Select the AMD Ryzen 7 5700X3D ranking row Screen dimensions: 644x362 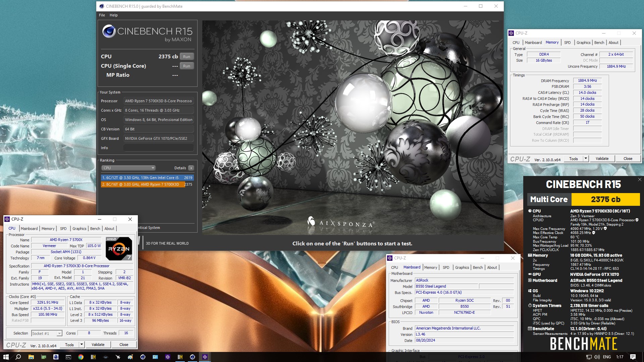[x=147, y=184]
